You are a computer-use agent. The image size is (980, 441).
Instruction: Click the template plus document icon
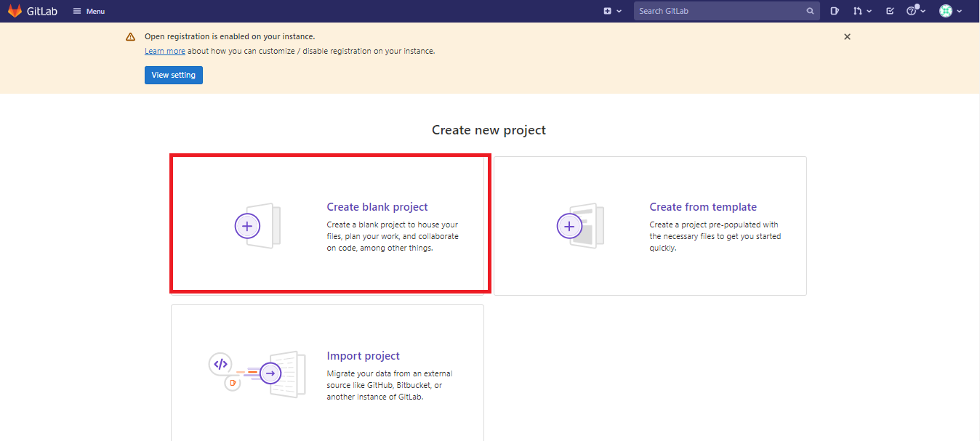[580, 226]
